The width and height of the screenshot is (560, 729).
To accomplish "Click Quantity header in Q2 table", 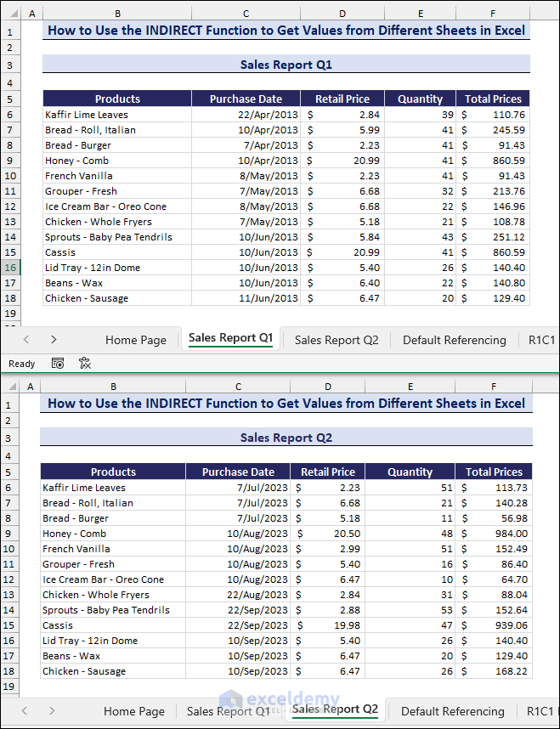I will [410, 472].
